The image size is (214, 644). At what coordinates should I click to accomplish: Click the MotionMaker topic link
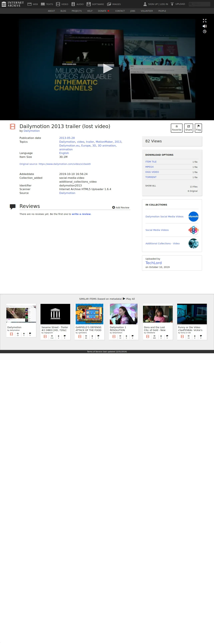coord(104,142)
